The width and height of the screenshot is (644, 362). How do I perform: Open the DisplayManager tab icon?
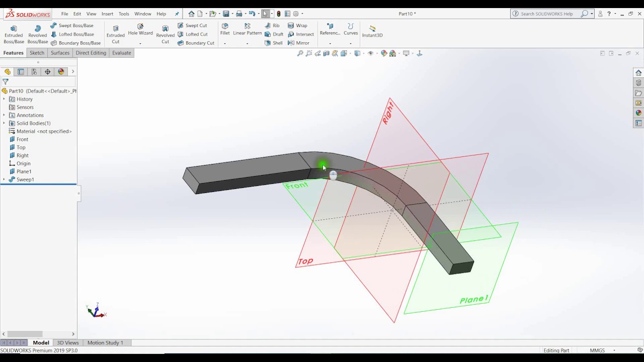click(x=61, y=72)
